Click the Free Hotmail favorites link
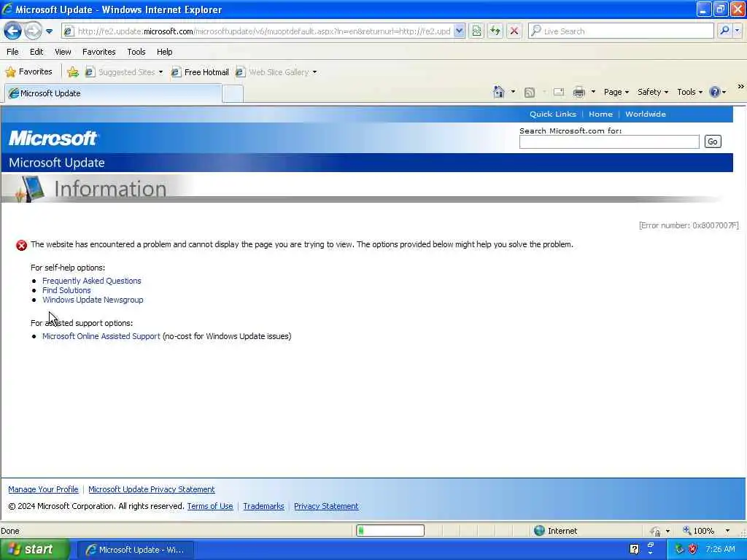This screenshot has width=747, height=560. click(200, 72)
